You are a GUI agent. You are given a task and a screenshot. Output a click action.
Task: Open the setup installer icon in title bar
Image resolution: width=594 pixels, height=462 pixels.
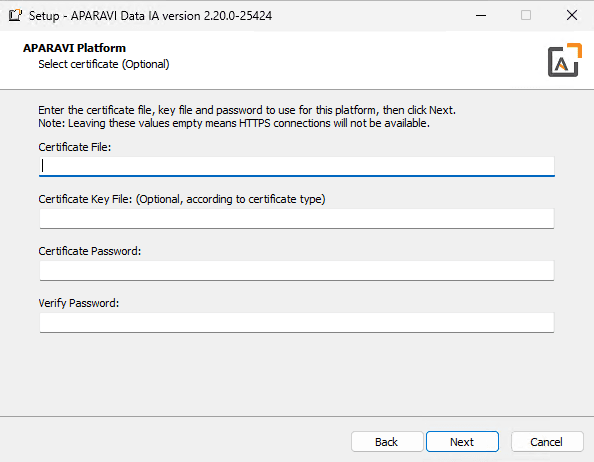pyautogui.click(x=15, y=15)
